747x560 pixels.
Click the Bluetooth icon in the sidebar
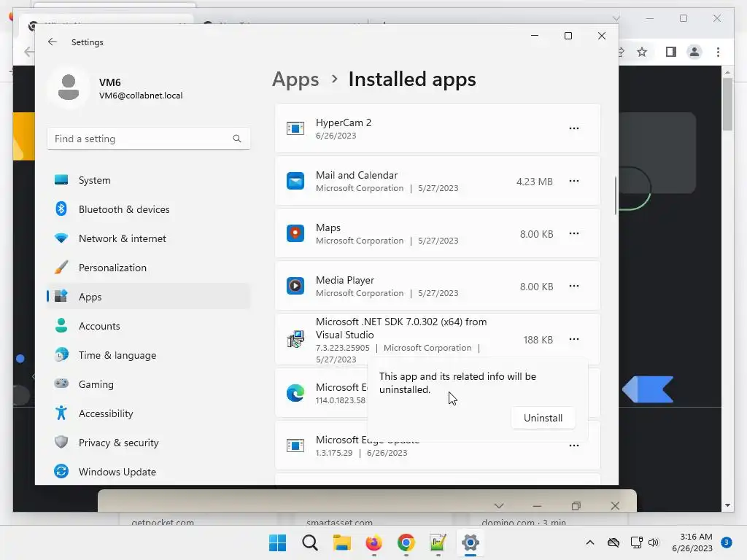tap(61, 209)
